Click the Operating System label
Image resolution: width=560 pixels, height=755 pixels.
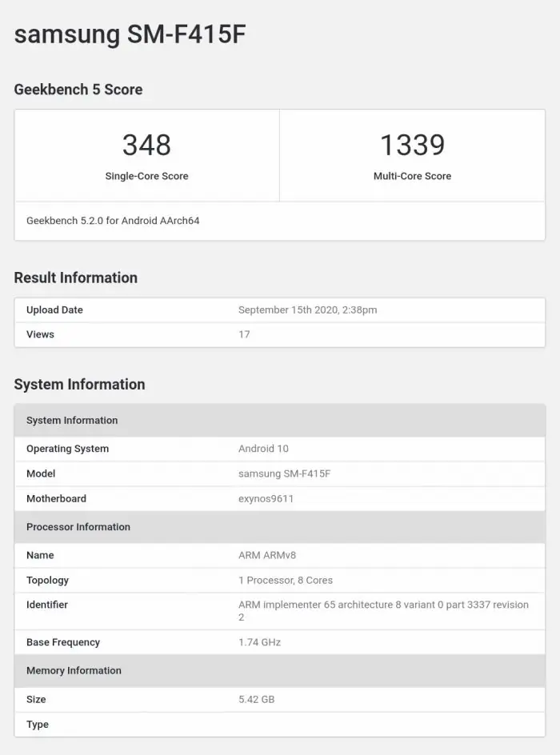pos(67,449)
